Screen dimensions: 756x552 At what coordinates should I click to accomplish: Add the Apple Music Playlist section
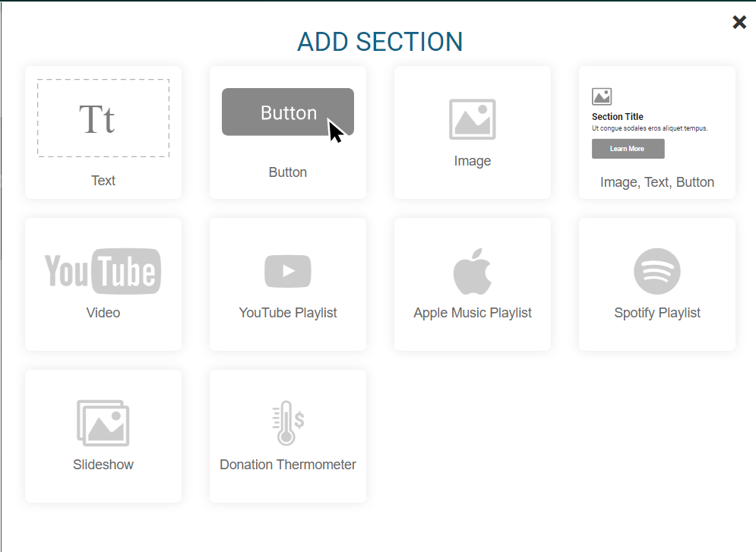point(473,284)
